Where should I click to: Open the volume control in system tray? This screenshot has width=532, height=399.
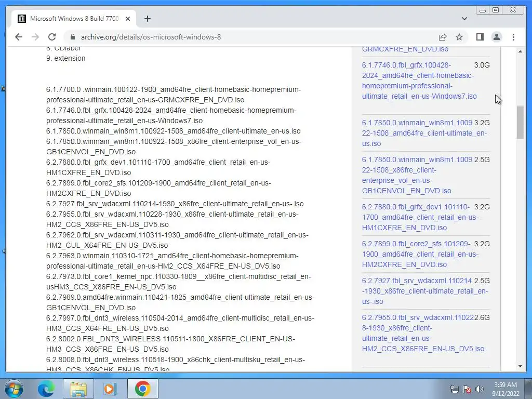pos(479,389)
